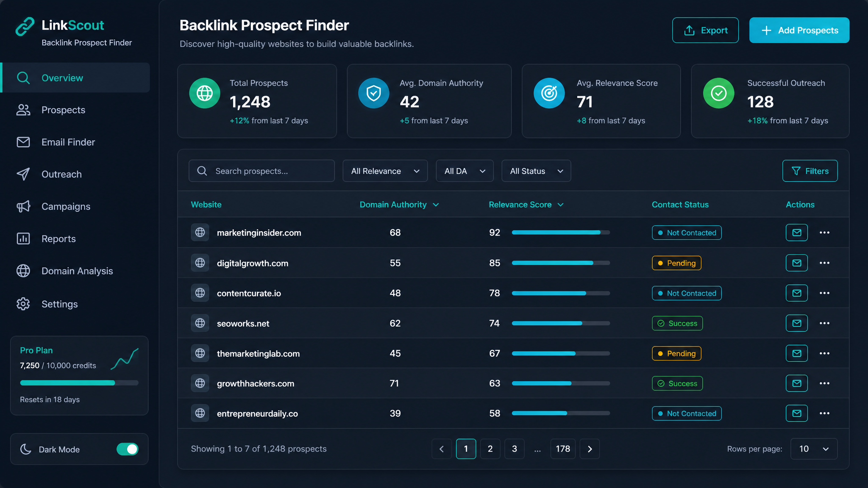The width and height of the screenshot is (868, 488).
Task: Toggle the Dark Mode switch off
Action: click(x=127, y=449)
